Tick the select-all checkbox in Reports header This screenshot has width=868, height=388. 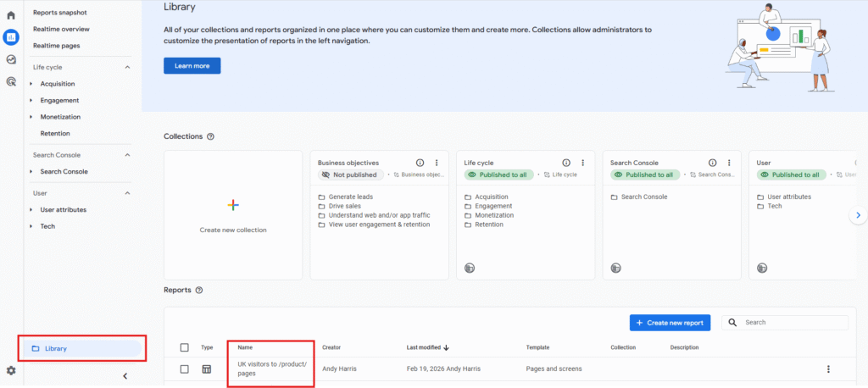tap(184, 347)
